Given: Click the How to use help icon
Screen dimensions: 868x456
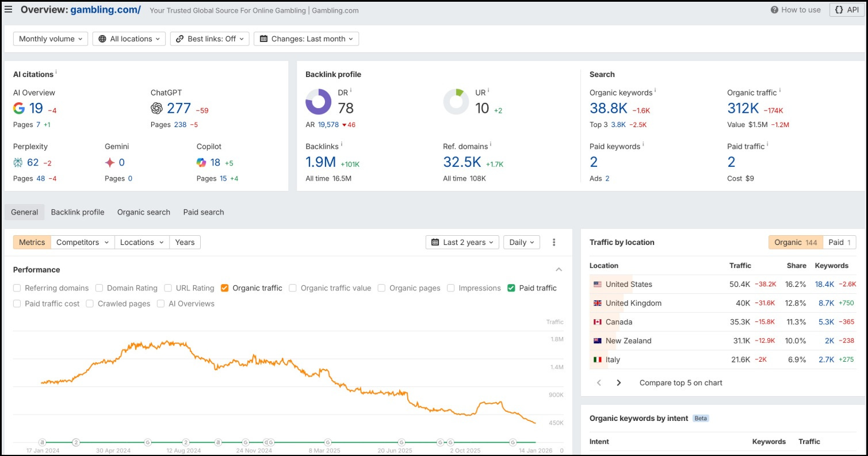Looking at the screenshot, I should click(775, 10).
